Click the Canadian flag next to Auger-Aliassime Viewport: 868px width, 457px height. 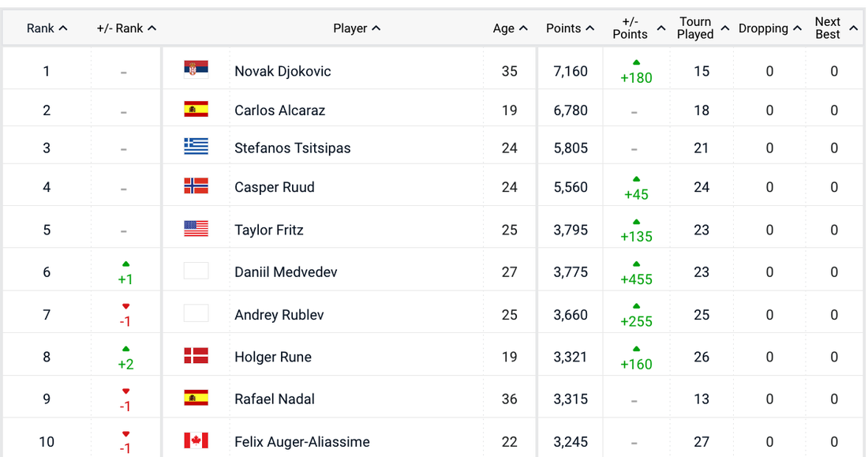click(196, 440)
